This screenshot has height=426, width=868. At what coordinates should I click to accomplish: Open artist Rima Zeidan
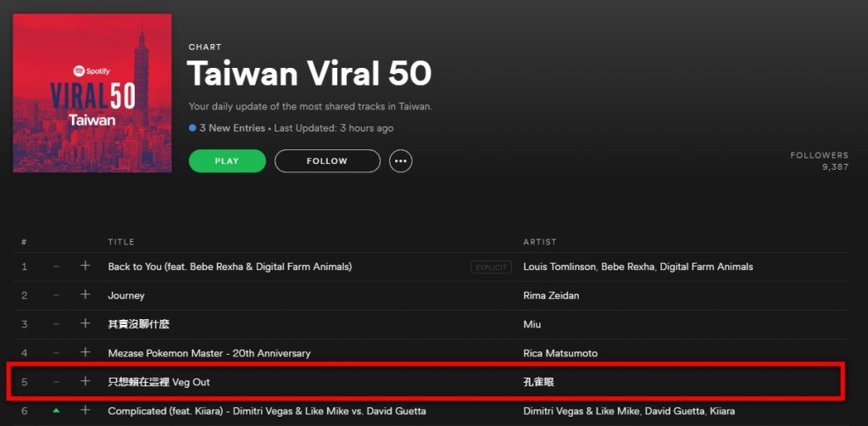click(551, 295)
